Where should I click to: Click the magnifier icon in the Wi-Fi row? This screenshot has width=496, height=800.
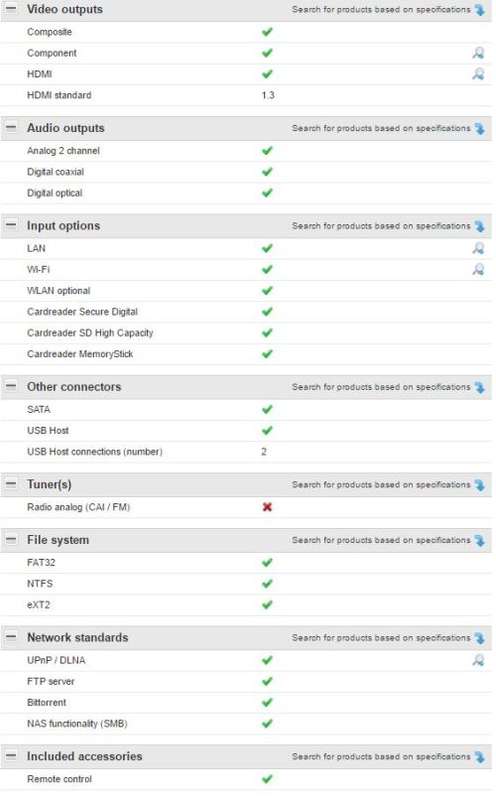click(x=478, y=269)
